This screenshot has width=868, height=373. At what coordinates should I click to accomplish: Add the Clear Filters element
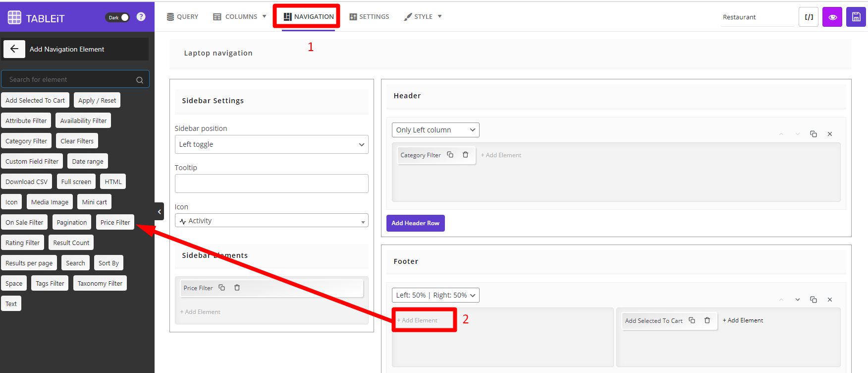click(x=77, y=141)
